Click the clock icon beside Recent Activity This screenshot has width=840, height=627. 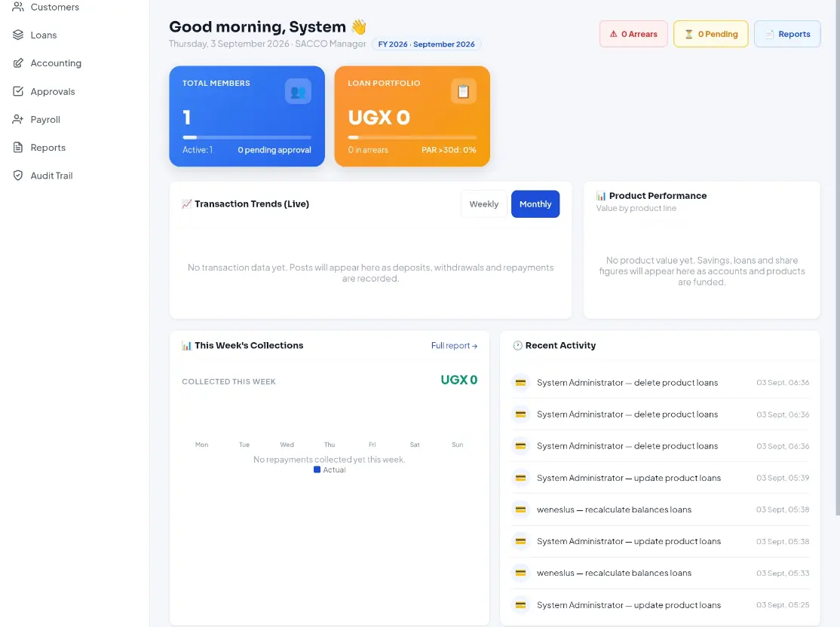click(517, 346)
